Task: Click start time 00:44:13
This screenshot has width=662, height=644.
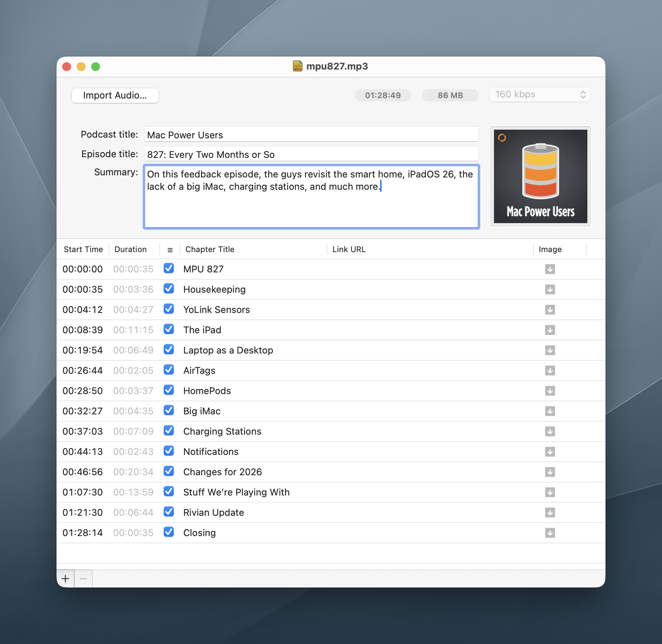Action: pyautogui.click(x=83, y=452)
